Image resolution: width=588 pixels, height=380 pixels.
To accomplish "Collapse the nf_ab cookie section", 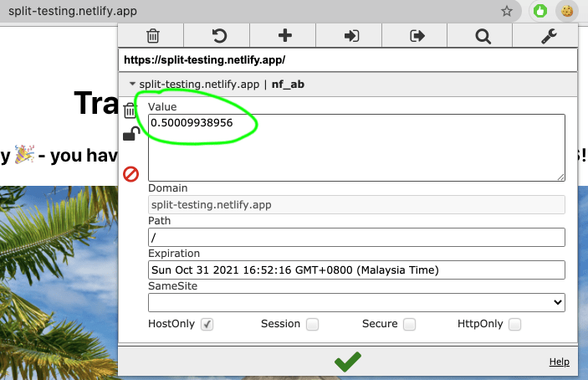I will coord(132,85).
